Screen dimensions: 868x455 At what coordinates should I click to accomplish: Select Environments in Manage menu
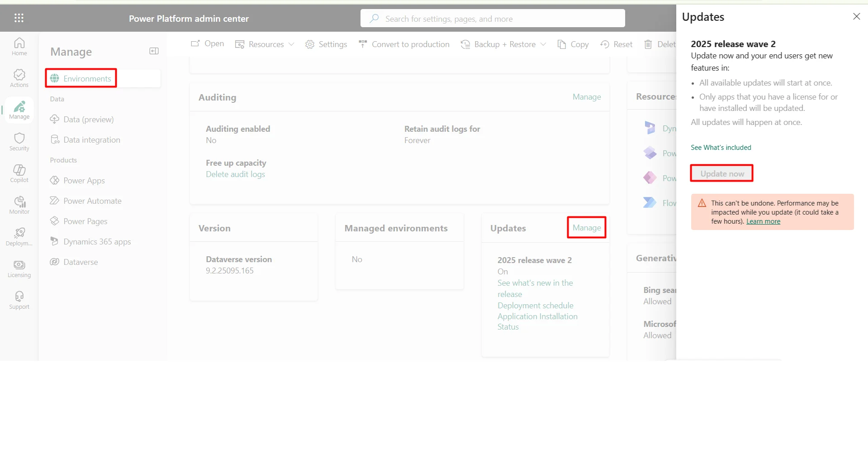[x=87, y=79]
